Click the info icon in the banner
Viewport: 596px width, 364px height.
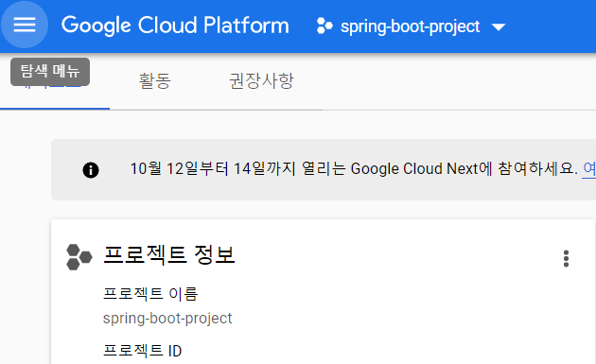[x=91, y=170]
